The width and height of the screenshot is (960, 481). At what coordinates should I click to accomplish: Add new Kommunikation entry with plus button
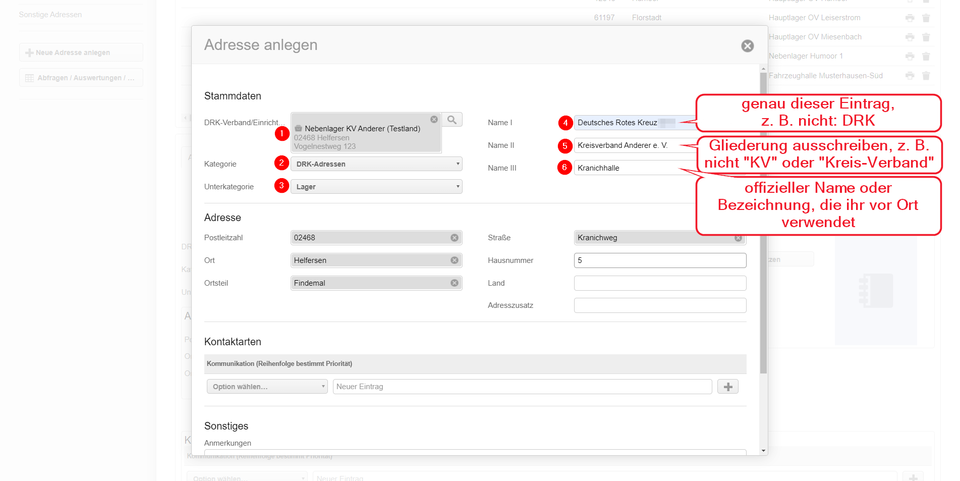[x=728, y=387]
